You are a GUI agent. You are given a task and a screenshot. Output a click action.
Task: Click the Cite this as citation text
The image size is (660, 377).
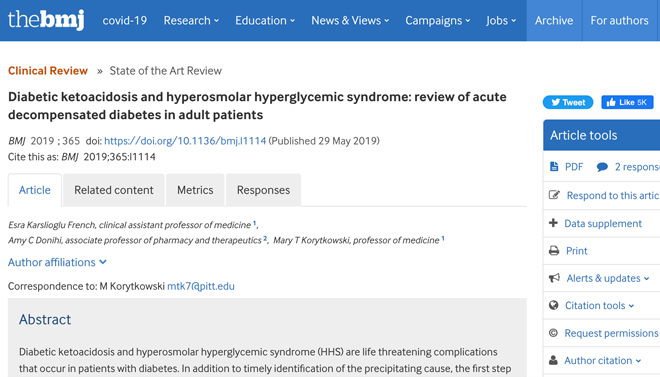82,157
